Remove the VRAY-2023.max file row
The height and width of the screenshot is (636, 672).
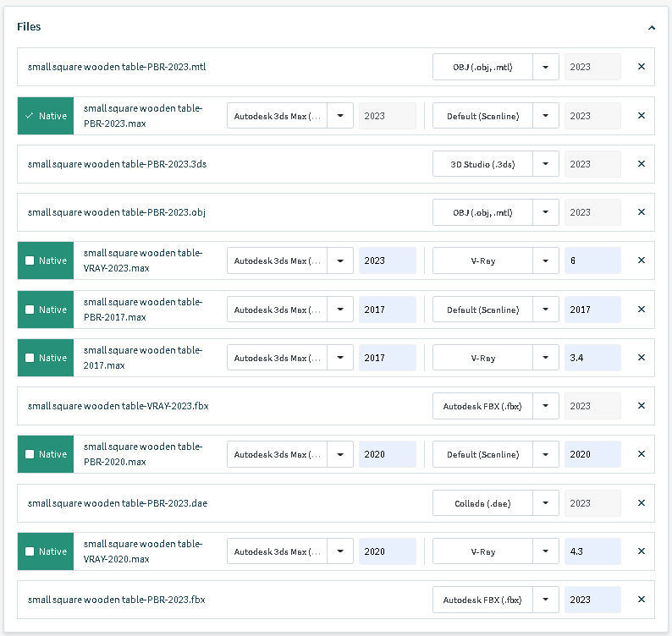tap(641, 260)
